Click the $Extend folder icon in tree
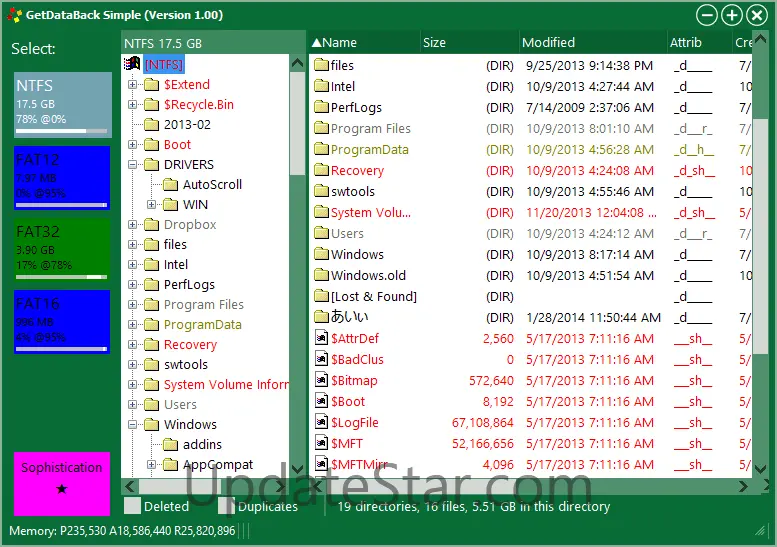777x547 pixels. coord(152,85)
